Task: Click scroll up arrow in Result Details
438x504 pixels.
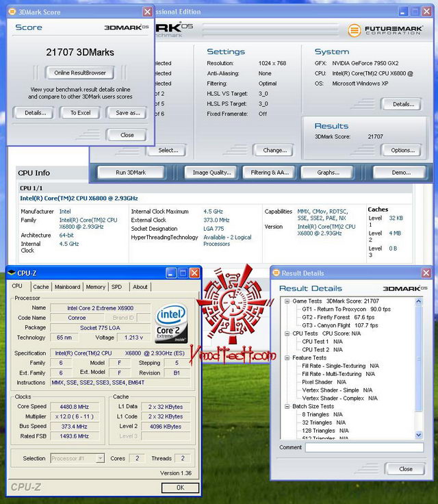Action: point(418,301)
